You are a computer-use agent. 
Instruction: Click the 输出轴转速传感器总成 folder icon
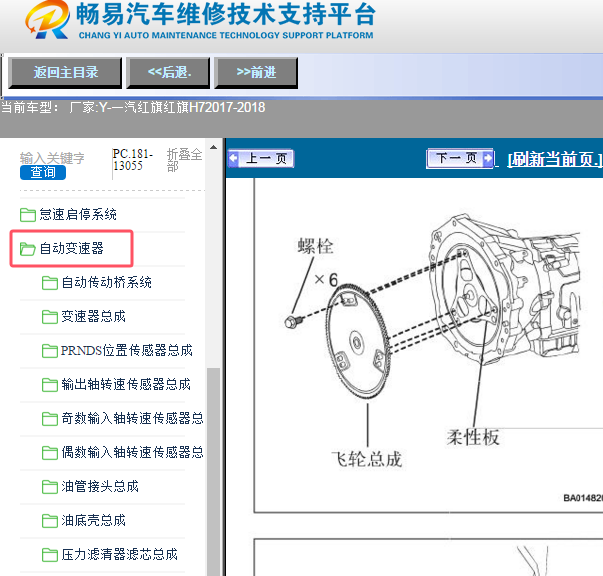tap(50, 385)
